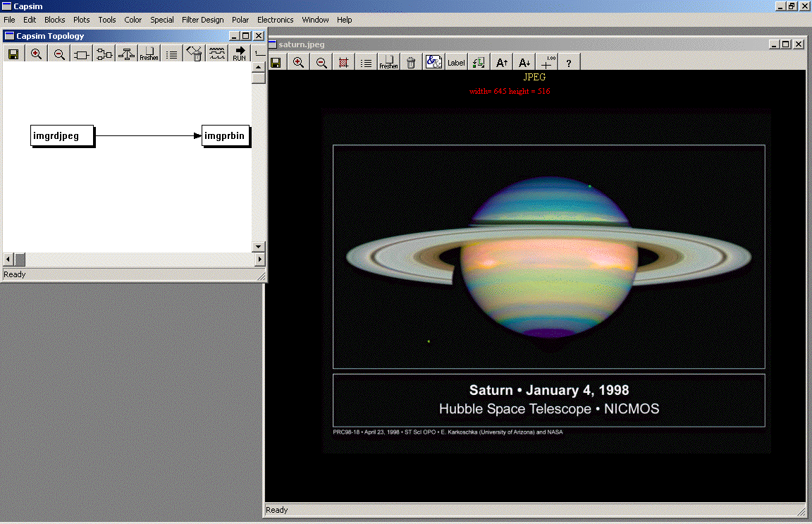Select the single block icon in Topology toolbar

[81, 54]
